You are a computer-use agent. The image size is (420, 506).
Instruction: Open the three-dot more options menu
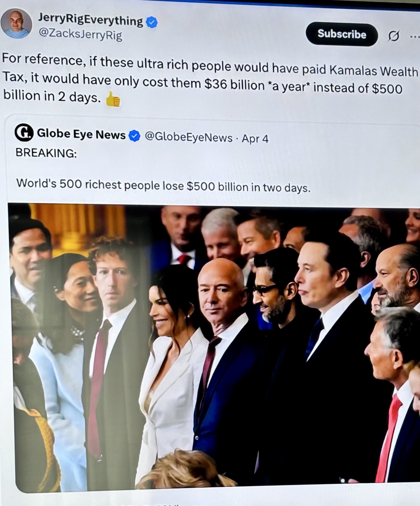point(415,37)
